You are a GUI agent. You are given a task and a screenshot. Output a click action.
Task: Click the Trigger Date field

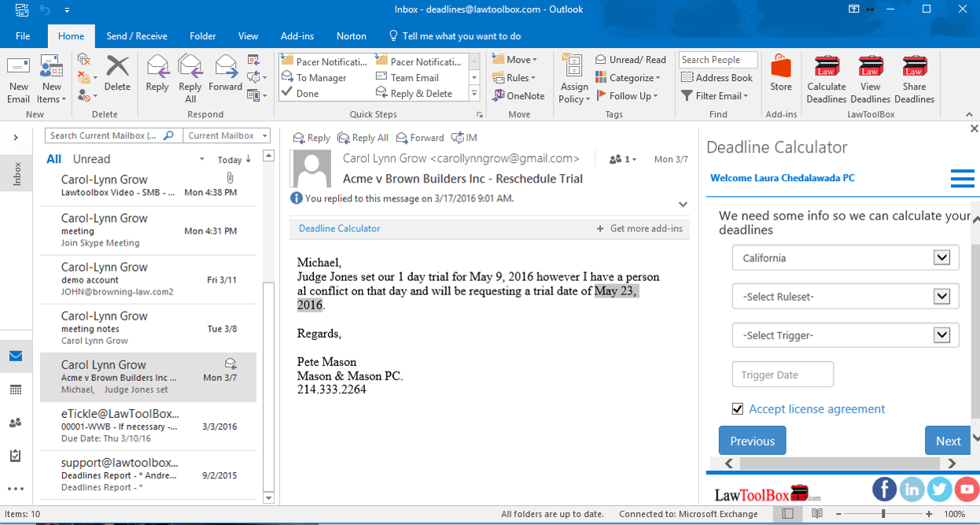coord(783,375)
